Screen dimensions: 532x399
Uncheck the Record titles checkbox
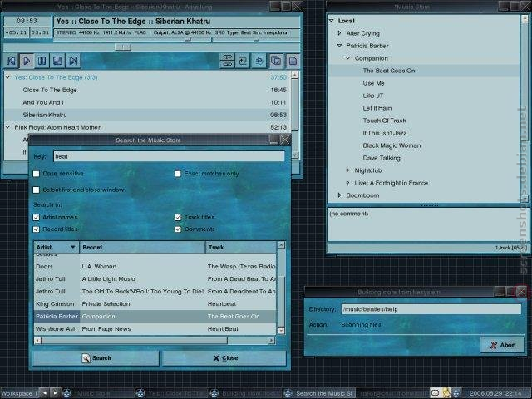tap(37, 229)
